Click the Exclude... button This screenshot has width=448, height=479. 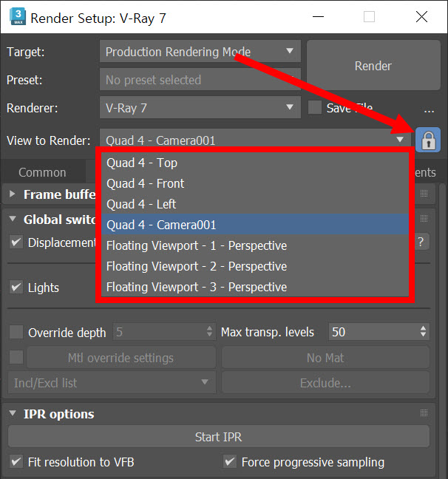pyautogui.click(x=325, y=382)
